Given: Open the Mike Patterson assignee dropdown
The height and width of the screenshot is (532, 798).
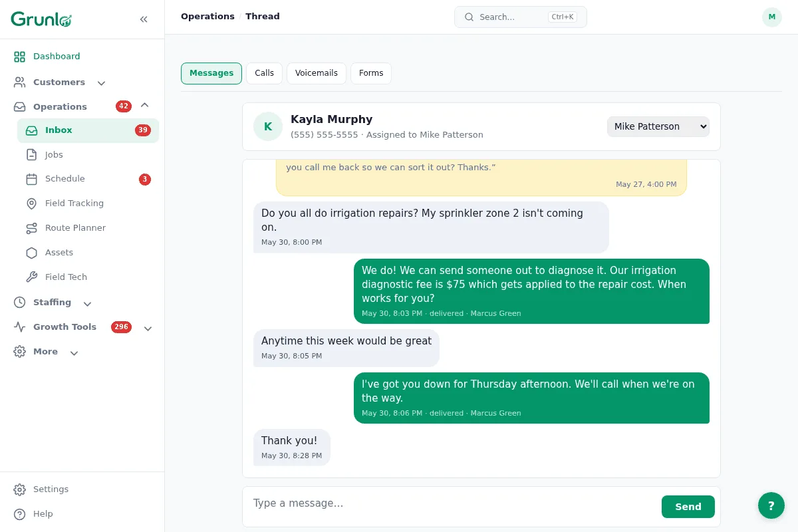Looking at the screenshot, I should coord(658,126).
